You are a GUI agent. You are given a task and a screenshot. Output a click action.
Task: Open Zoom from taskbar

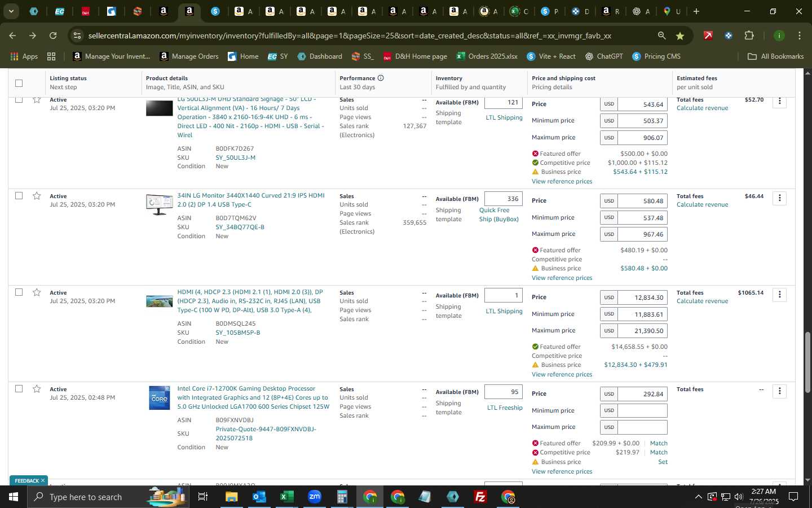click(314, 497)
